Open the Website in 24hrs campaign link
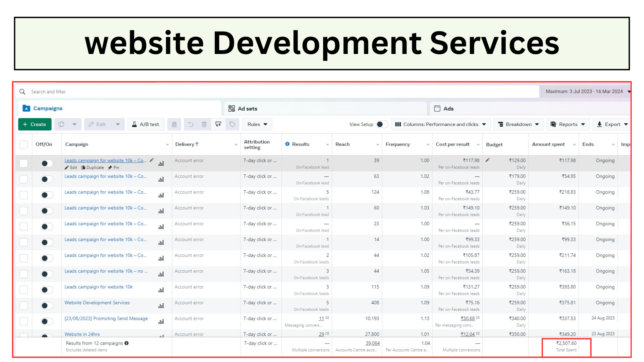The image size is (644, 362). click(x=82, y=334)
